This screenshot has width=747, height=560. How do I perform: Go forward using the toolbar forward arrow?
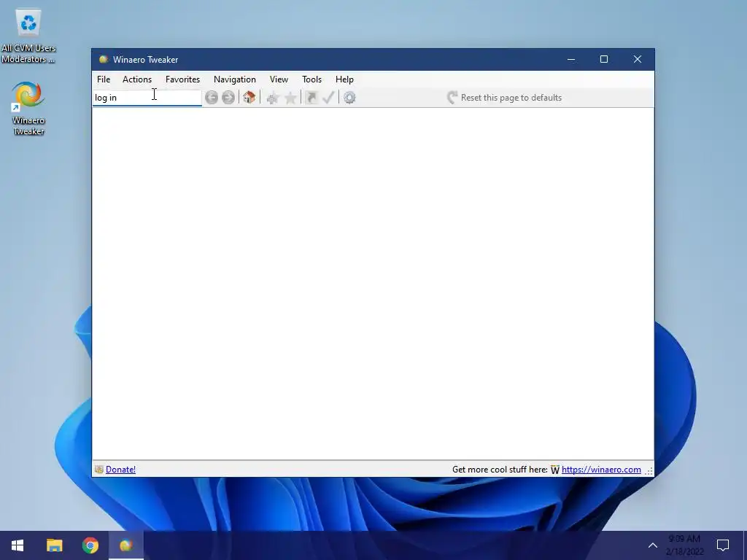point(228,98)
